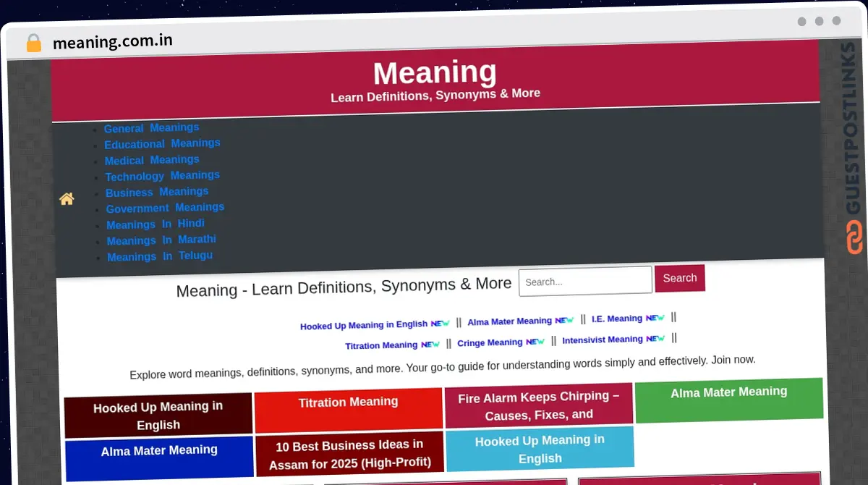Open Medical Meanings from the navigation

pos(152,159)
